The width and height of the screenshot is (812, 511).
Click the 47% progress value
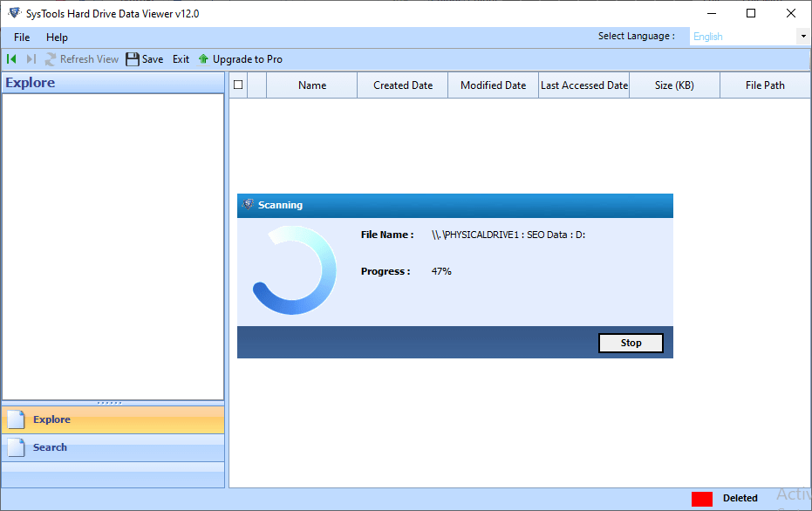pos(441,271)
